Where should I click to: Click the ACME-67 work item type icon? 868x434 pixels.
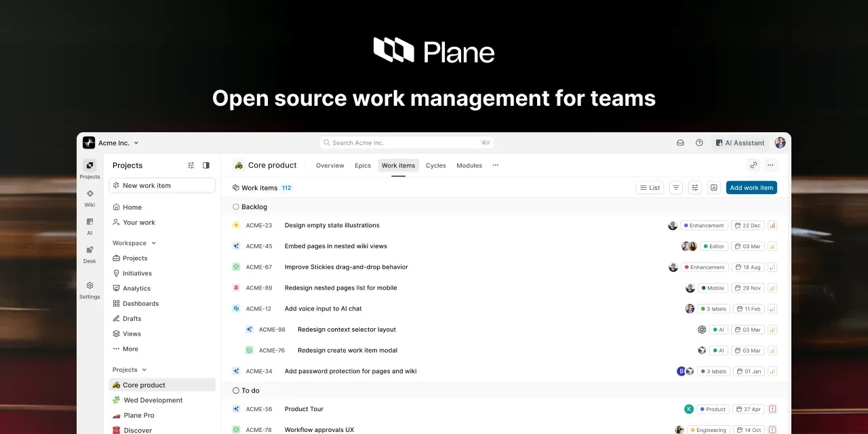tap(236, 267)
